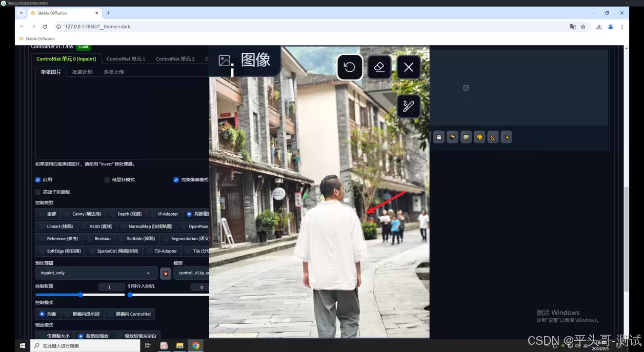The image size is (644, 352).
Task: Select the NormalMap (法线贴图) control type
Action: pyautogui.click(x=147, y=226)
